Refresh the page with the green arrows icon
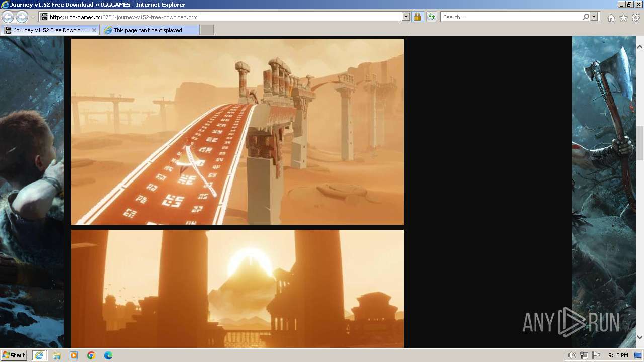Image resolution: width=644 pixels, height=362 pixels. [x=432, y=17]
